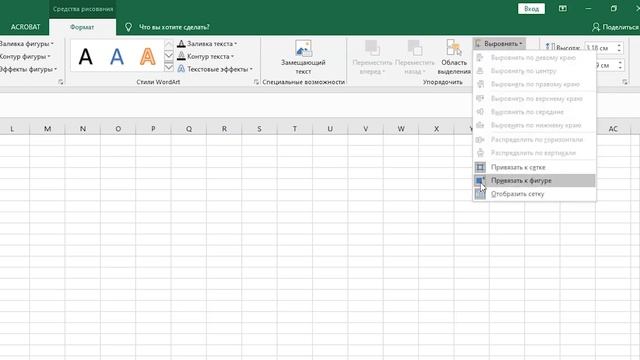Open Контур фигуры dropdown
The height and width of the screenshot is (360, 640).
[x=24, y=56]
